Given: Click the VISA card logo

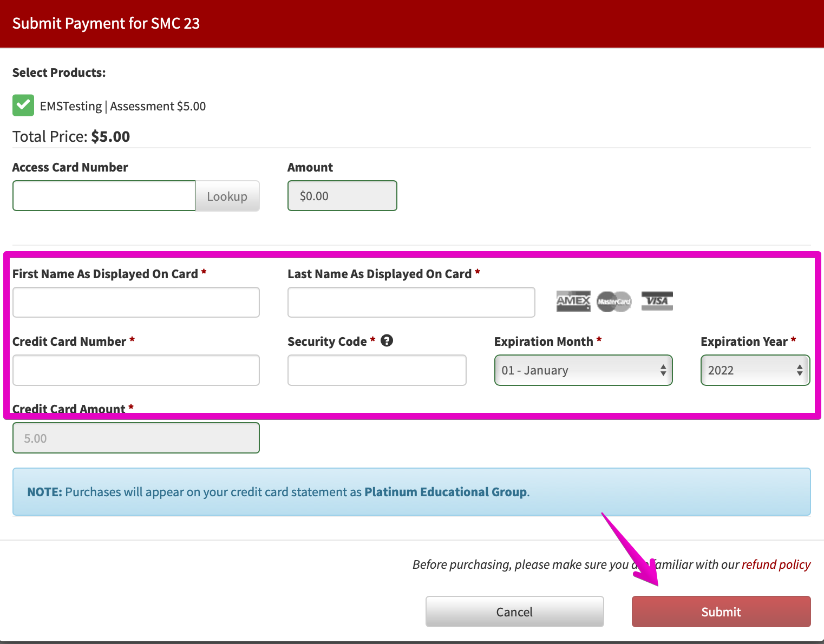Looking at the screenshot, I should (657, 301).
